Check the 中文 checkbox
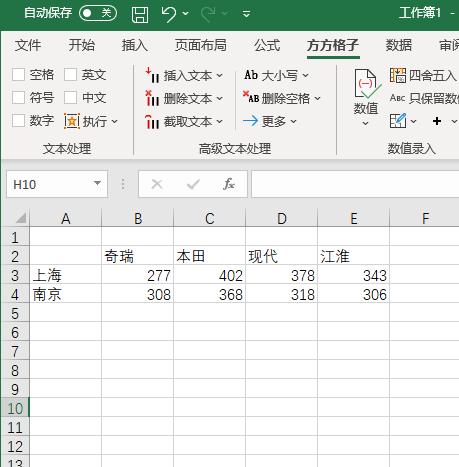This screenshot has width=459, height=467. [x=70, y=98]
